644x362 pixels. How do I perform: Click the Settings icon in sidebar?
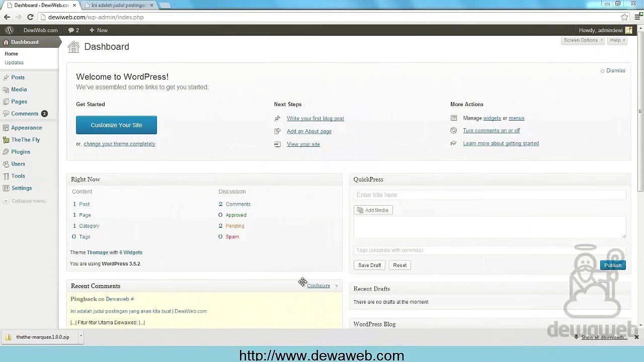(x=6, y=188)
